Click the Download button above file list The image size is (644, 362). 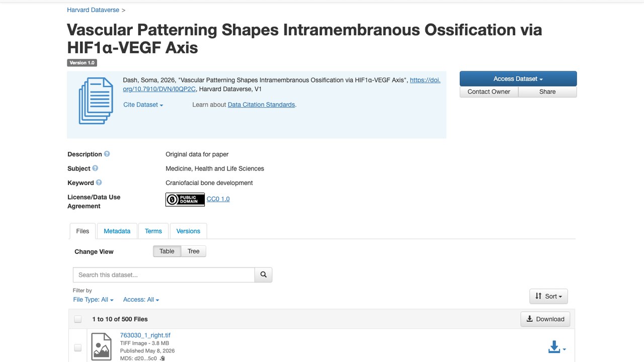tap(545, 319)
